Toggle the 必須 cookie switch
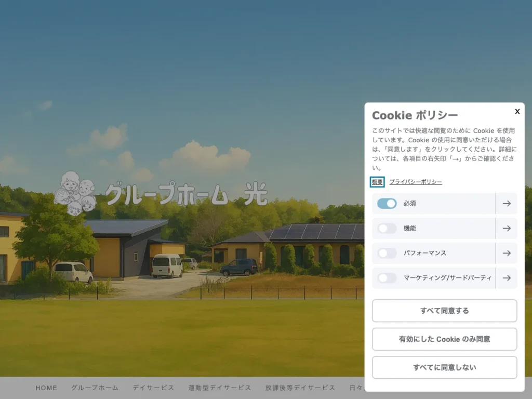532x399 pixels. point(387,204)
